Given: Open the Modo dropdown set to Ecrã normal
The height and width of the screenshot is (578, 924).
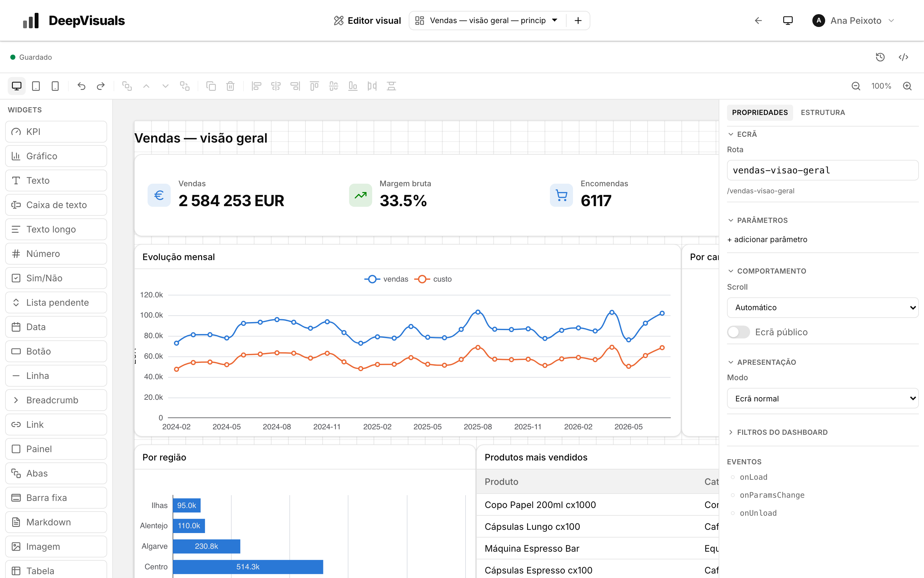Looking at the screenshot, I should coord(822,398).
